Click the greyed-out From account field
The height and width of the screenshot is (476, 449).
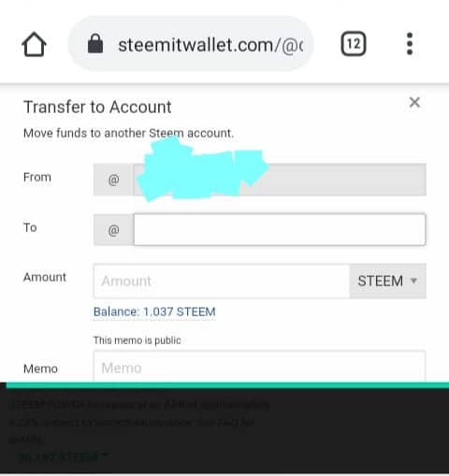280,180
